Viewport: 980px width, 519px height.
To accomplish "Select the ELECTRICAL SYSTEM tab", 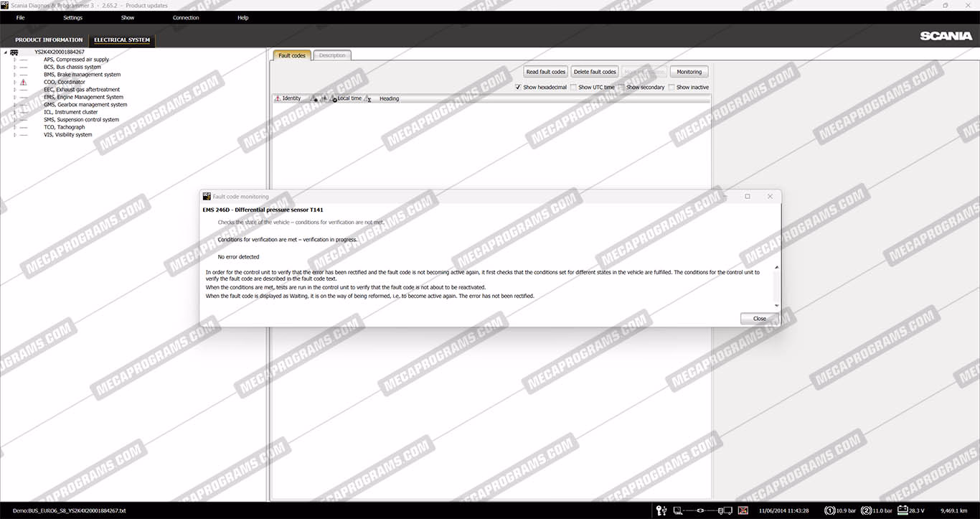I will 122,40.
